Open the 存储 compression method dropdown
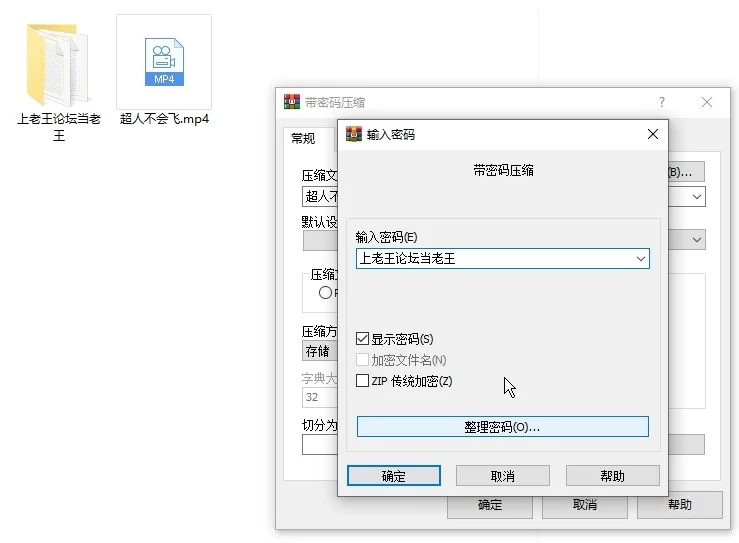This screenshot has width=739, height=543. (320, 351)
